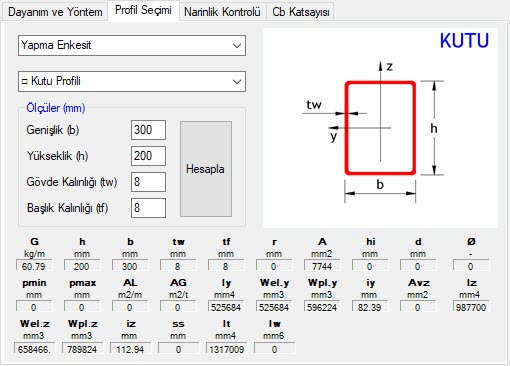Focus the Yükseklik (h) input field
The image size is (510, 366).
point(148,156)
